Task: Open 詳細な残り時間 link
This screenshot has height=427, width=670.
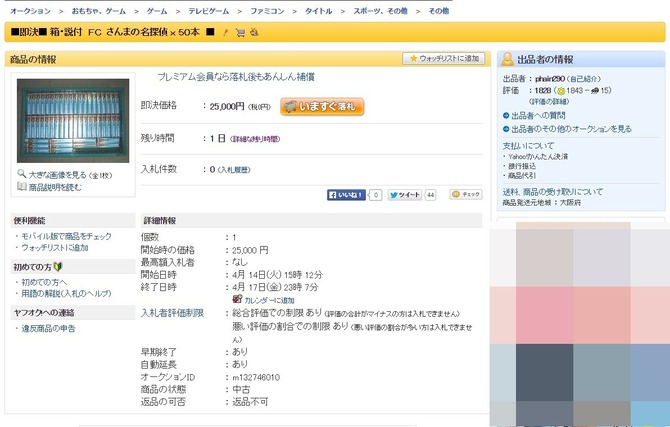Action: [x=255, y=139]
